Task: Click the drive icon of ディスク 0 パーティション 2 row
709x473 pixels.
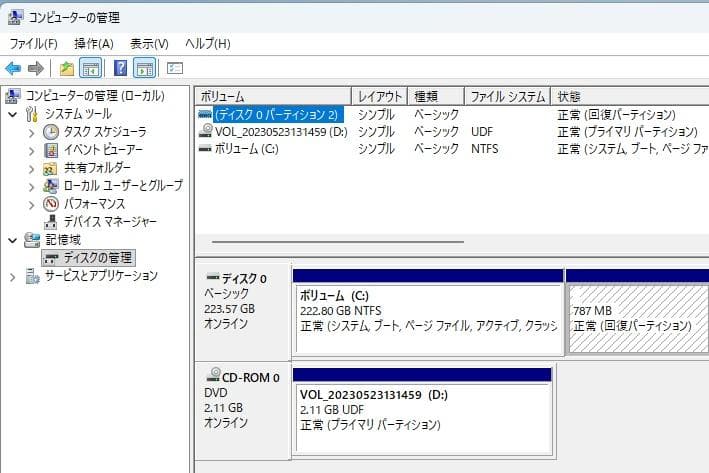Action: 205,114
